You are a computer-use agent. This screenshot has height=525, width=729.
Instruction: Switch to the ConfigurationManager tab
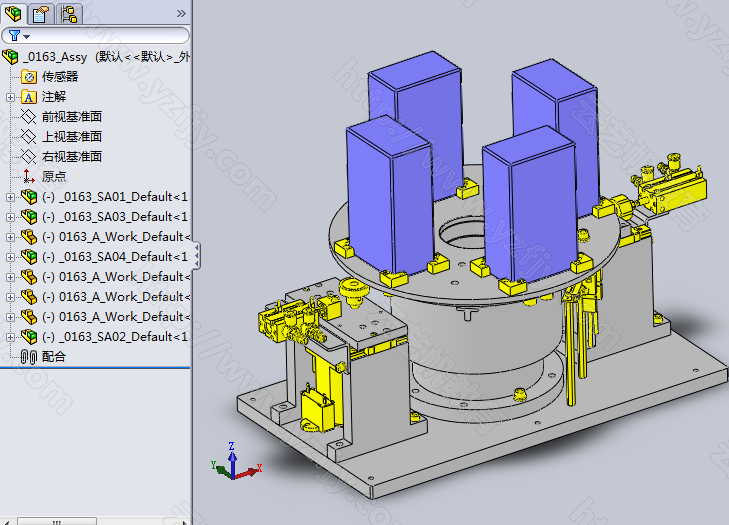(x=69, y=14)
